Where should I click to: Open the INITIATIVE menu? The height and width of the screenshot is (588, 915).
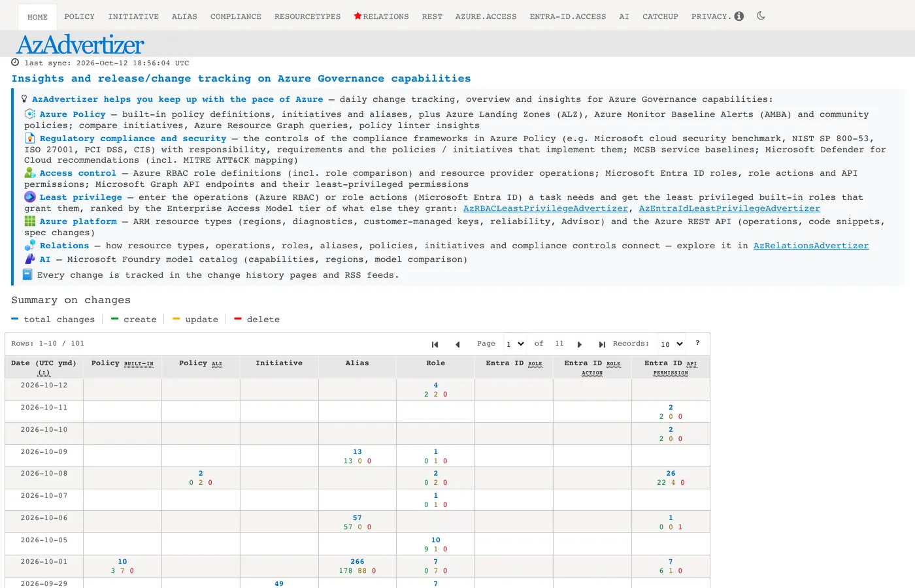coord(133,16)
